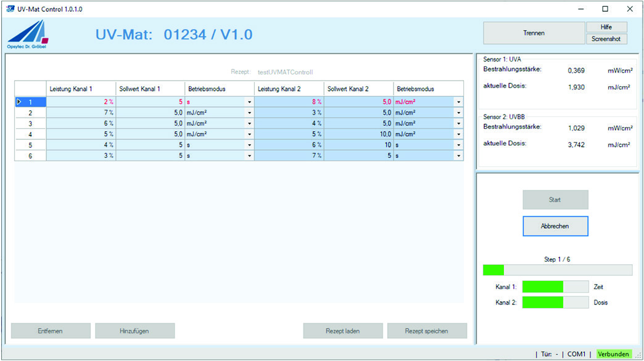Take a capture with the Screenshot button
The image size is (644, 361).
pyautogui.click(x=606, y=39)
